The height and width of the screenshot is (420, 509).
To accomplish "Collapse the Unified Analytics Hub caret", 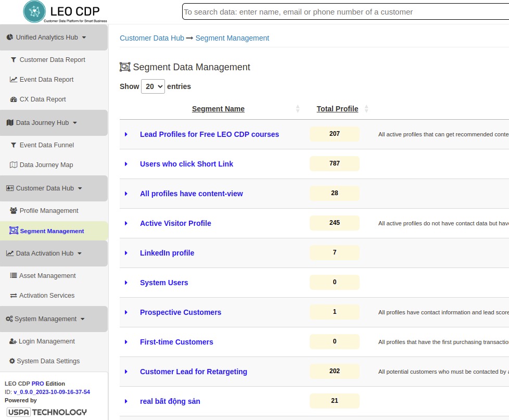I will pos(84,37).
